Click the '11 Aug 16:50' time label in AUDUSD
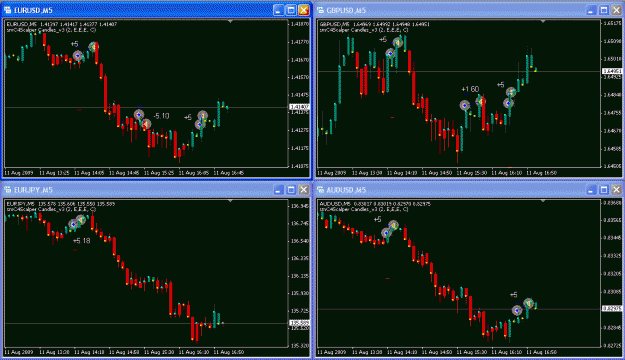The height and width of the screenshot is (360, 625). [x=541, y=352]
